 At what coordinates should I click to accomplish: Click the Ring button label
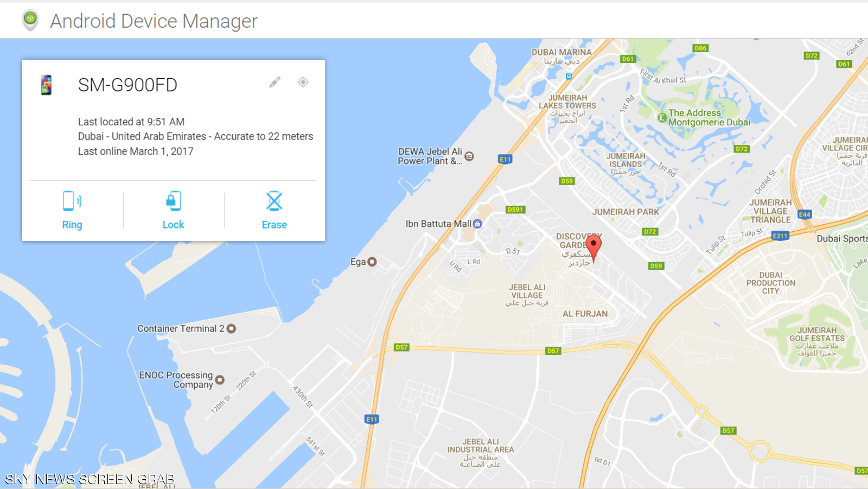point(72,225)
